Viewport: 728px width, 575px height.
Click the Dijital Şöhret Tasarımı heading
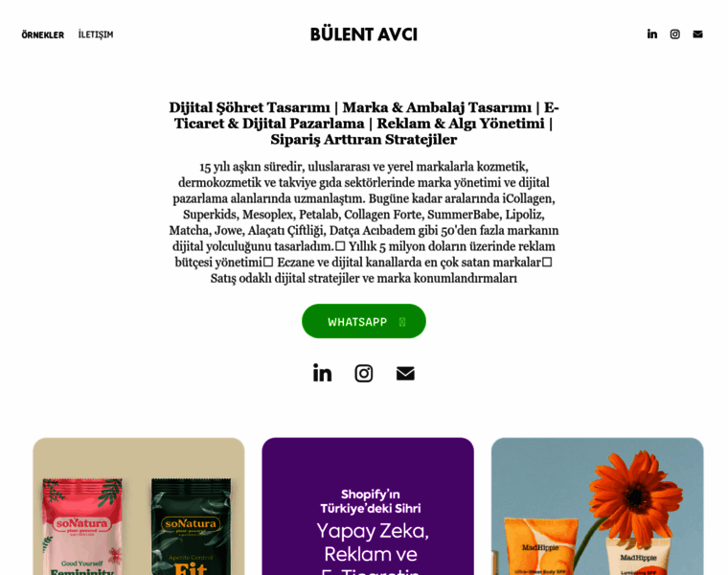(364, 123)
